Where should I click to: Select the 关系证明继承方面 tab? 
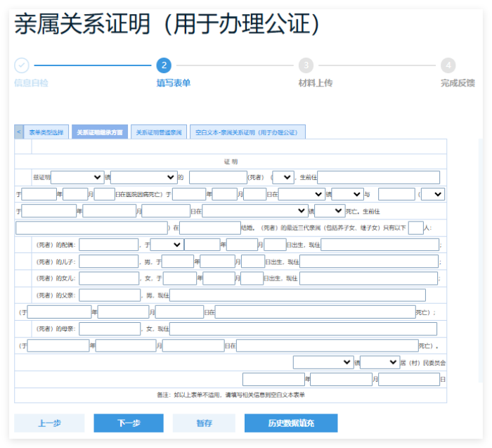99,132
